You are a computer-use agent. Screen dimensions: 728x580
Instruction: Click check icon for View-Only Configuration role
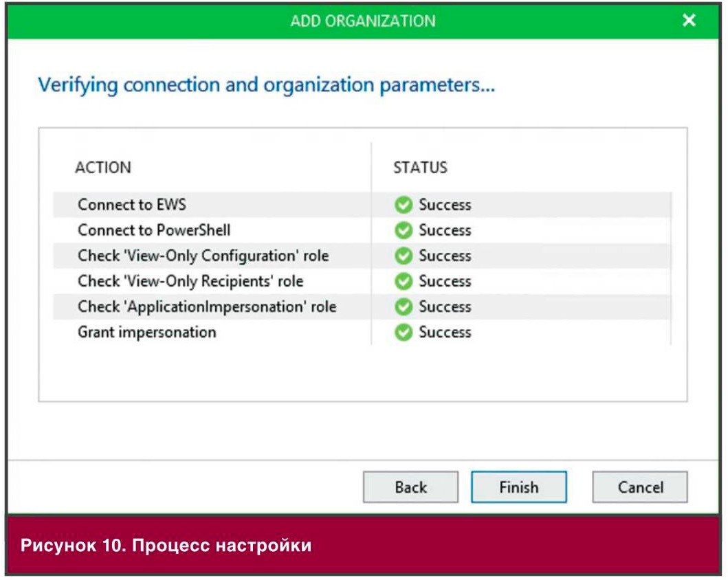(404, 256)
